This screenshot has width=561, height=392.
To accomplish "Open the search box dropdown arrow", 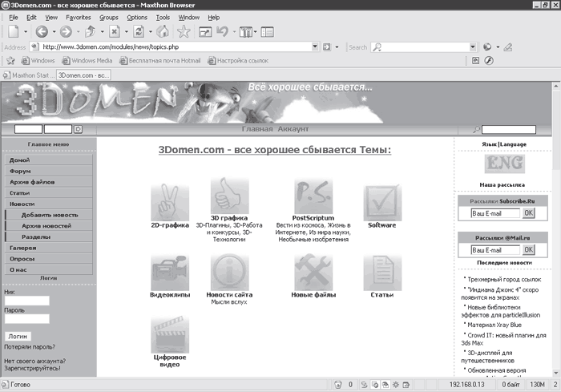I will coord(470,47).
